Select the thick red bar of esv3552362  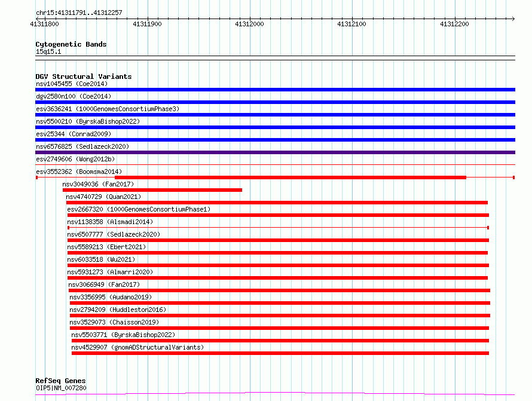pyautogui.click(x=291, y=177)
